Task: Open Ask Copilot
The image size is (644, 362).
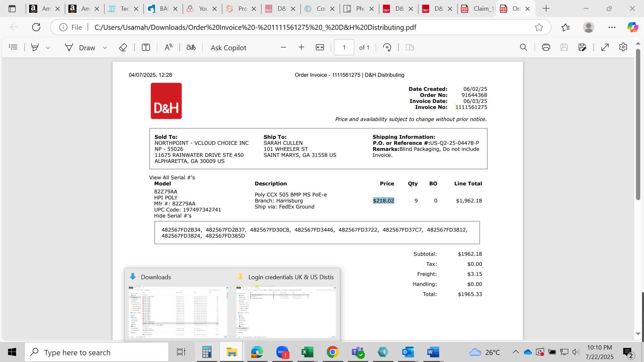Action: [228, 48]
